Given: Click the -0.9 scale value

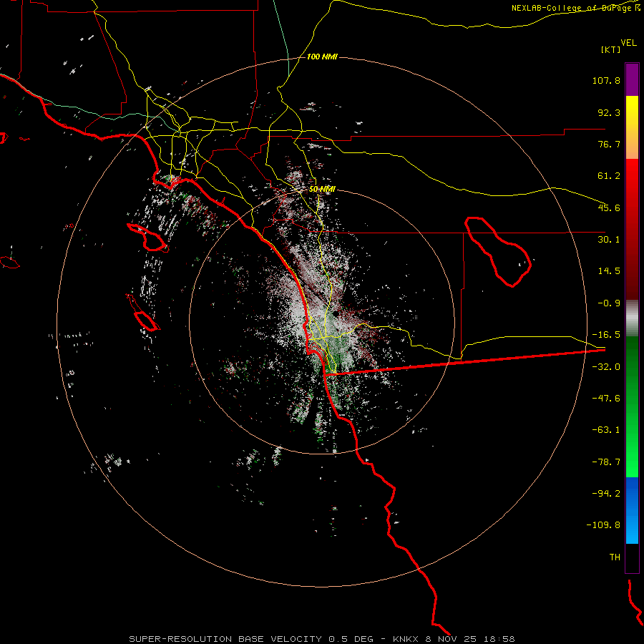Looking at the screenshot, I should tap(609, 303).
